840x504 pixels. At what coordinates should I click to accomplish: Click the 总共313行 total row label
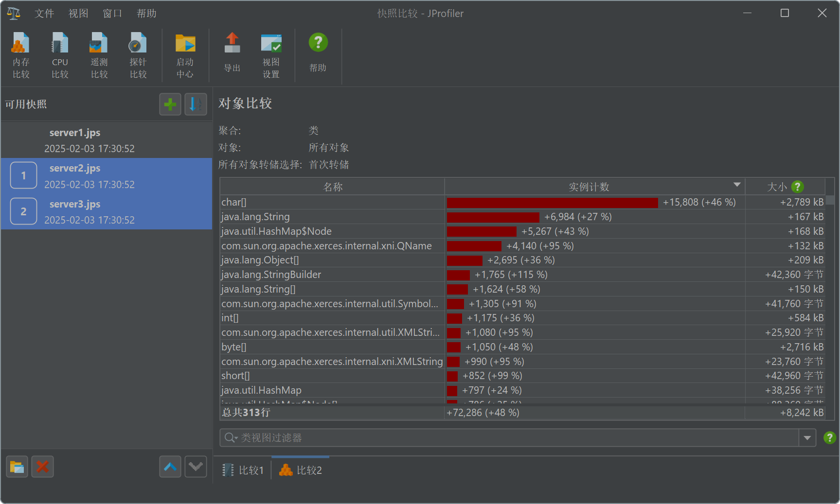(x=246, y=413)
